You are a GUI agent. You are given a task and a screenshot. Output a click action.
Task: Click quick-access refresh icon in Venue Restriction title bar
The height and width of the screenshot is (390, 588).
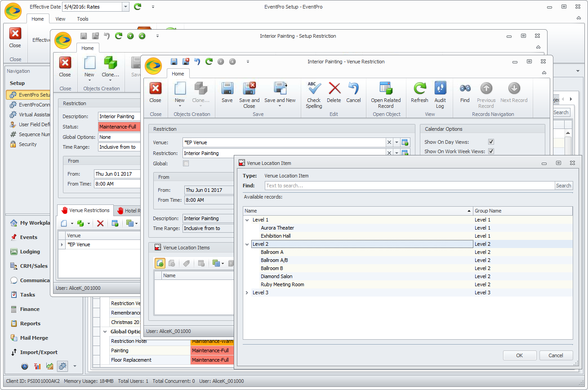pyautogui.click(x=209, y=62)
